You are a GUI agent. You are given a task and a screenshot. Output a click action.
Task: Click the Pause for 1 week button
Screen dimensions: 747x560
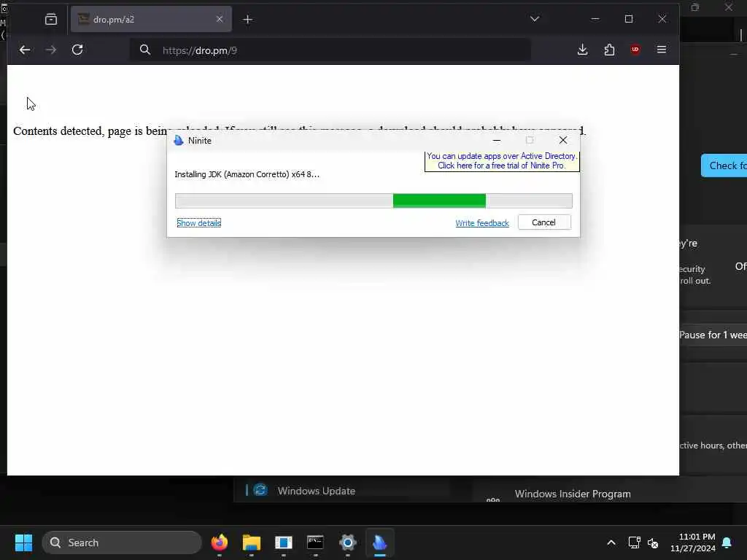[713, 335]
